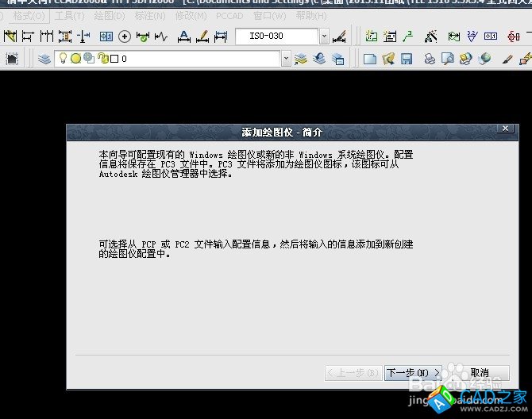
Task: Click the 下一步(N) button
Action: 412,372
